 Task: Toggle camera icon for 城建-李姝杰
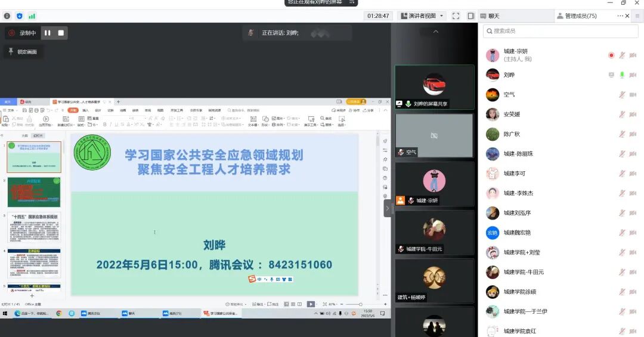(x=633, y=193)
